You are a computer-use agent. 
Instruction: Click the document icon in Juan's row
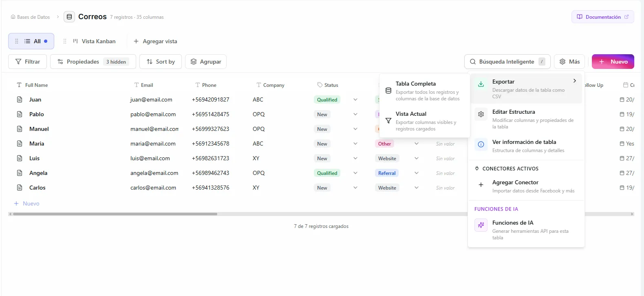tap(20, 99)
